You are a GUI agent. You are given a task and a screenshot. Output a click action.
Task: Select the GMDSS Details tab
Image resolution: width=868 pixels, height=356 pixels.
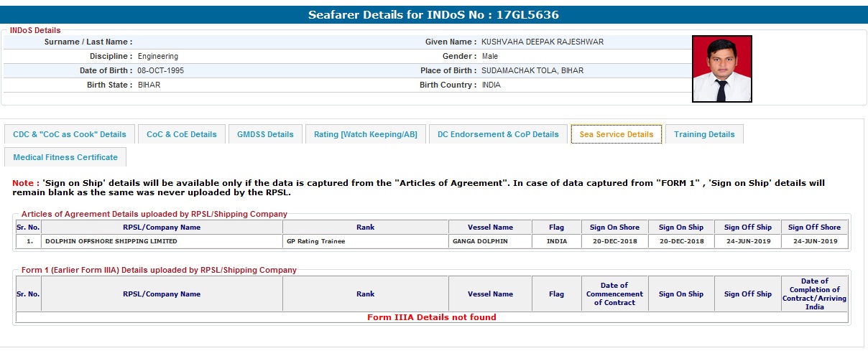coord(265,134)
